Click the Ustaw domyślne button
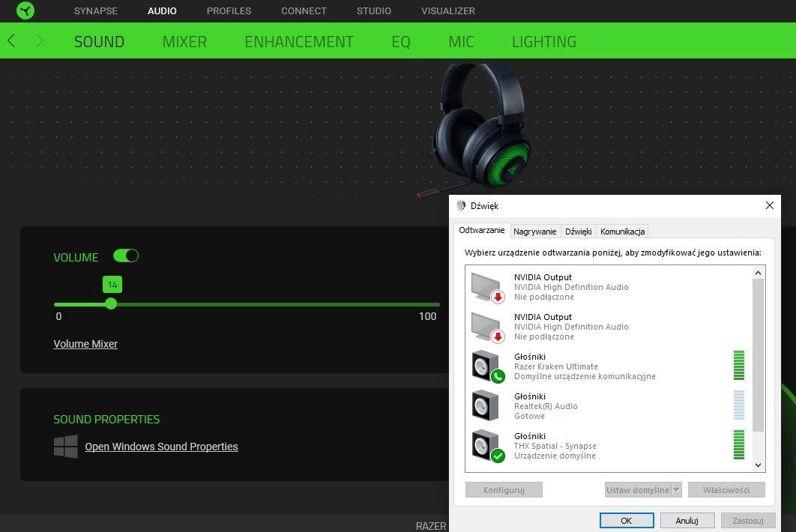The width and height of the screenshot is (796, 532). (638, 490)
